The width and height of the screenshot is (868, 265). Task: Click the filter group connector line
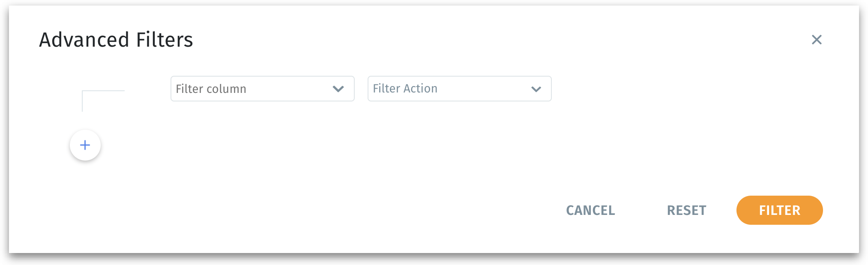pos(102,91)
